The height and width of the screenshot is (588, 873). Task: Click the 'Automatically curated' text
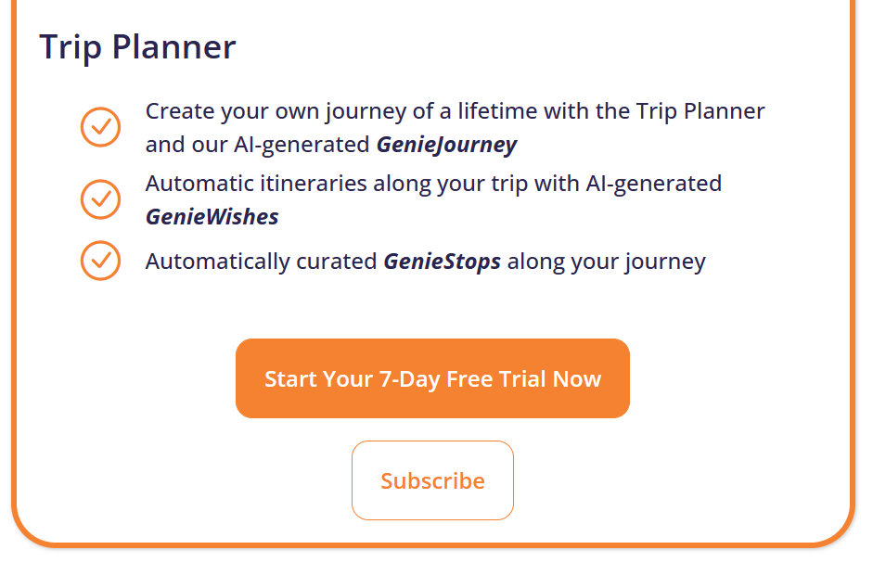(x=261, y=262)
